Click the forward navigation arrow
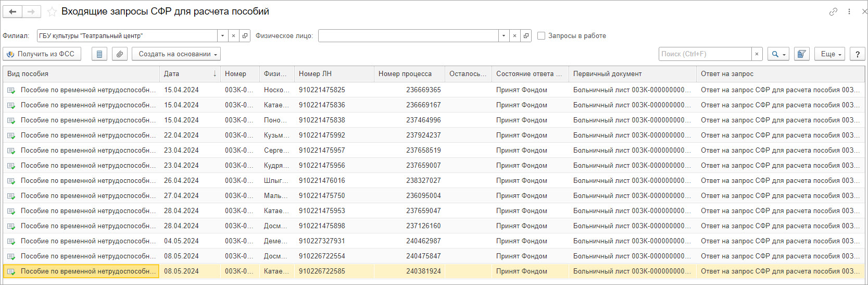868x285 pixels. tap(31, 11)
